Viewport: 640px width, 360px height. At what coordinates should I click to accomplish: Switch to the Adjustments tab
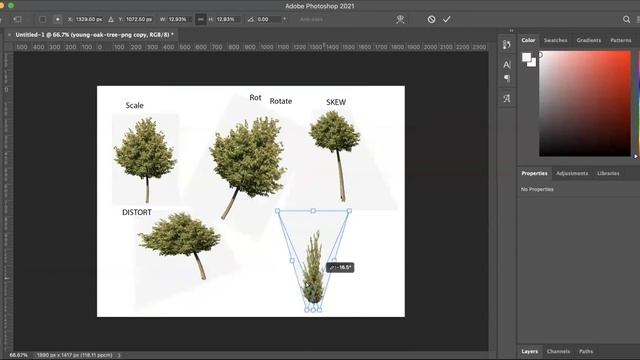572,173
